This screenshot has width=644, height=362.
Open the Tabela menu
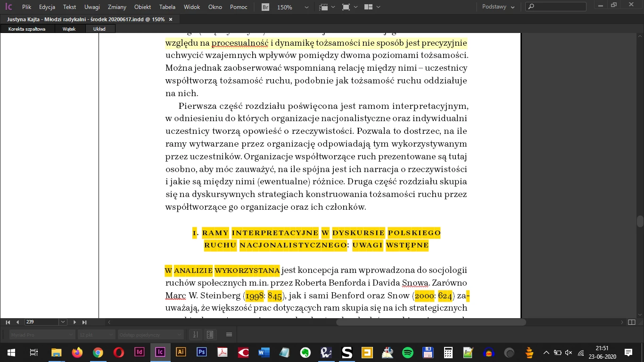coord(167,7)
